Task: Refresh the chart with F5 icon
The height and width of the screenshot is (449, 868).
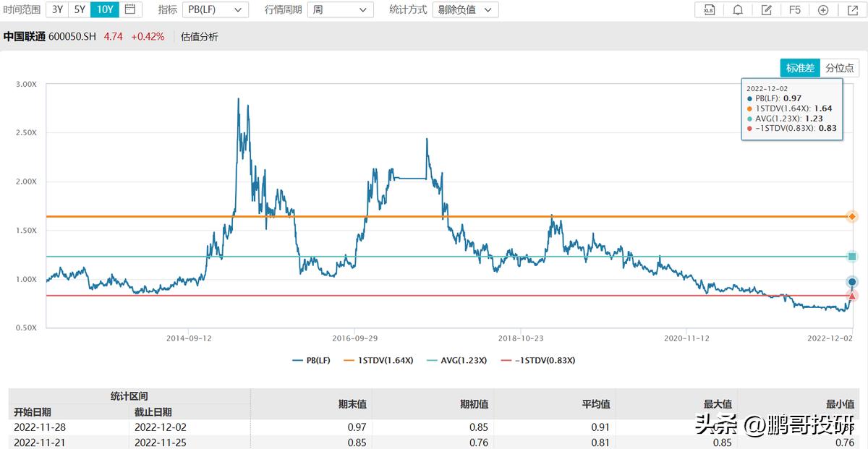Action: click(x=796, y=10)
